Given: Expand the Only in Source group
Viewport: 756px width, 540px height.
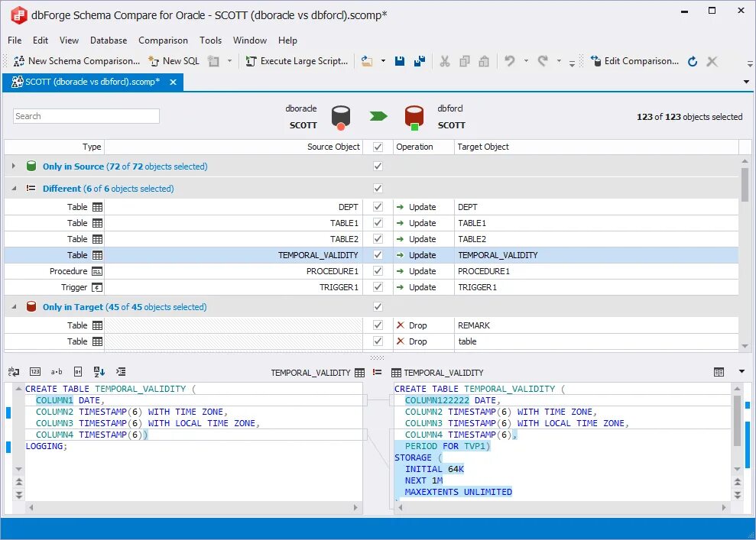Looking at the screenshot, I should (14, 167).
